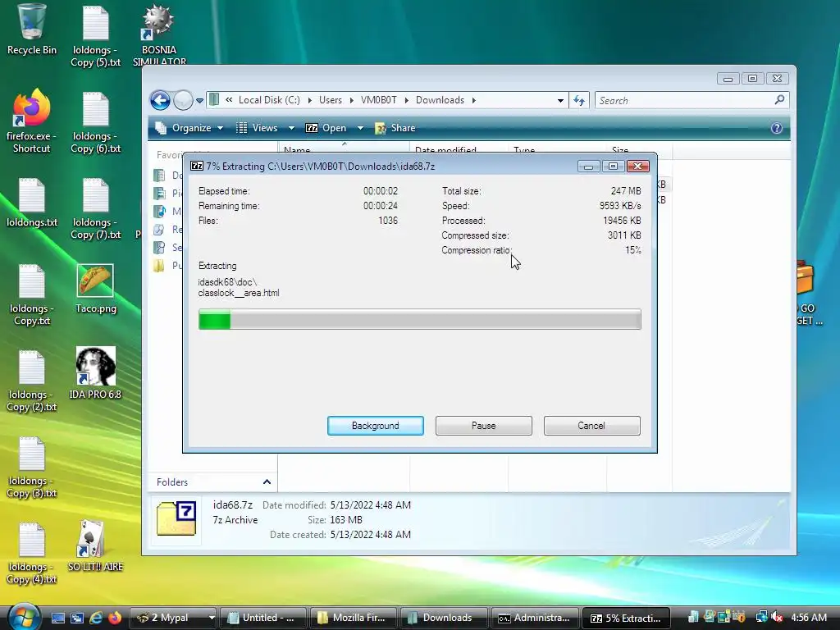840x630 pixels.
Task: Select loldongs - Copy (7).txt file
Action: pyautogui.click(x=95, y=208)
